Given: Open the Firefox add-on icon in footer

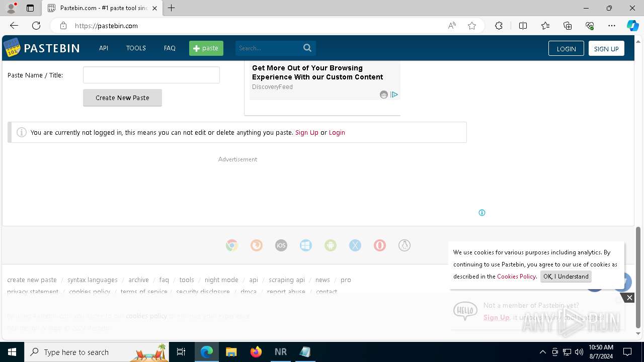Looking at the screenshot, I should (257, 245).
